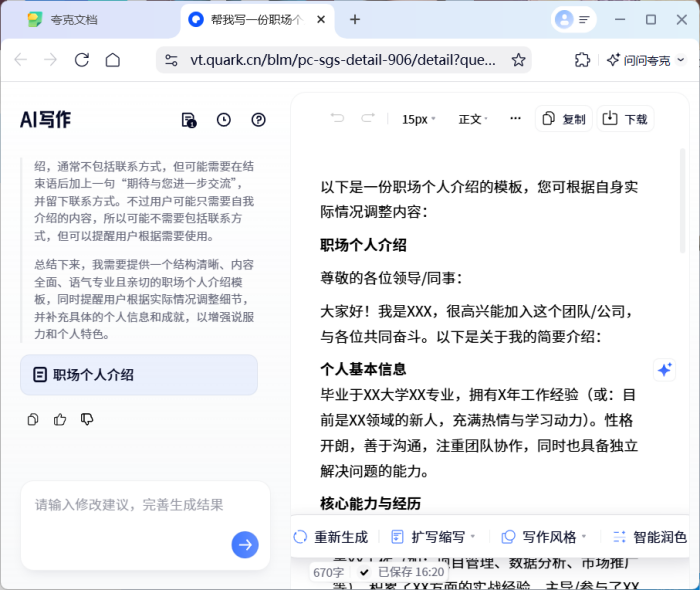Image resolution: width=700 pixels, height=590 pixels.
Task: Give the response a thumbs up
Action: pyautogui.click(x=60, y=419)
